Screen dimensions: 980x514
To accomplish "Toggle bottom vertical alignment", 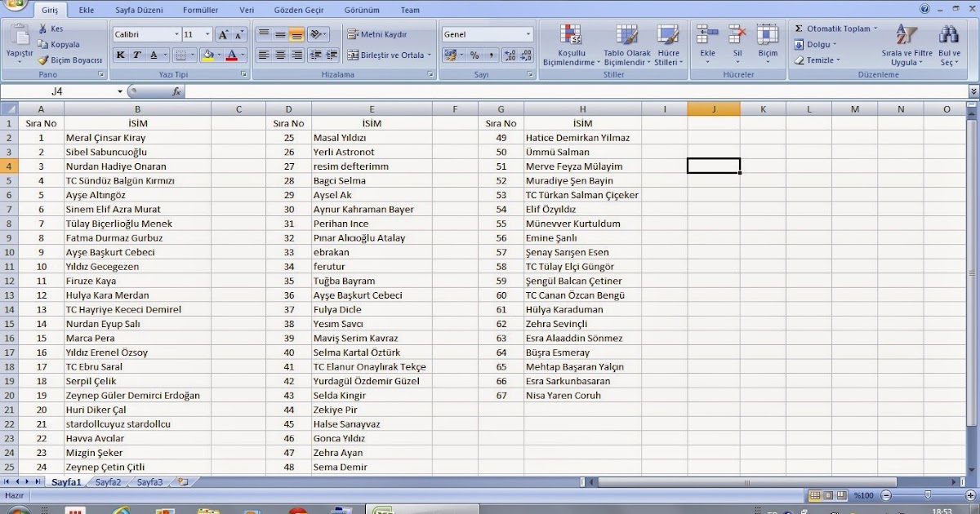I will [x=296, y=34].
